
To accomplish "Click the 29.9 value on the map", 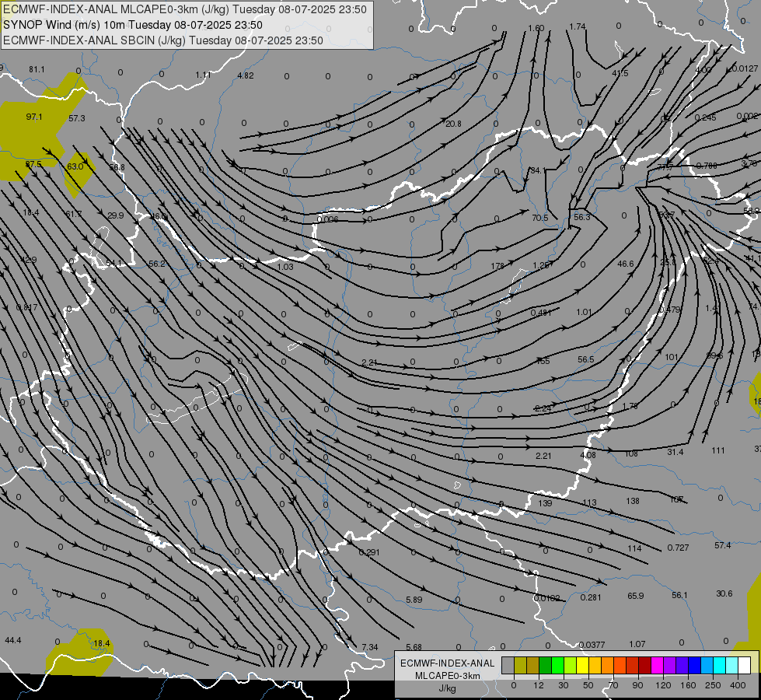I will pos(116,215).
